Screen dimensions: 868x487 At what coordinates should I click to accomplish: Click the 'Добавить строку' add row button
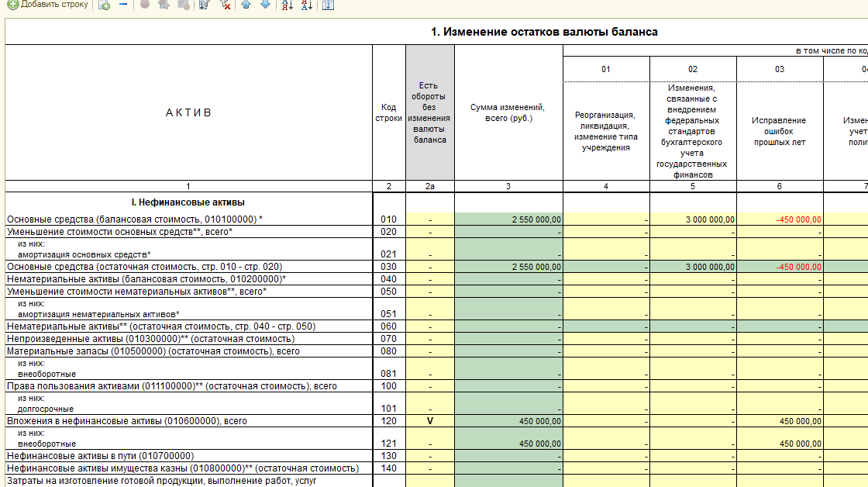tap(47, 5)
